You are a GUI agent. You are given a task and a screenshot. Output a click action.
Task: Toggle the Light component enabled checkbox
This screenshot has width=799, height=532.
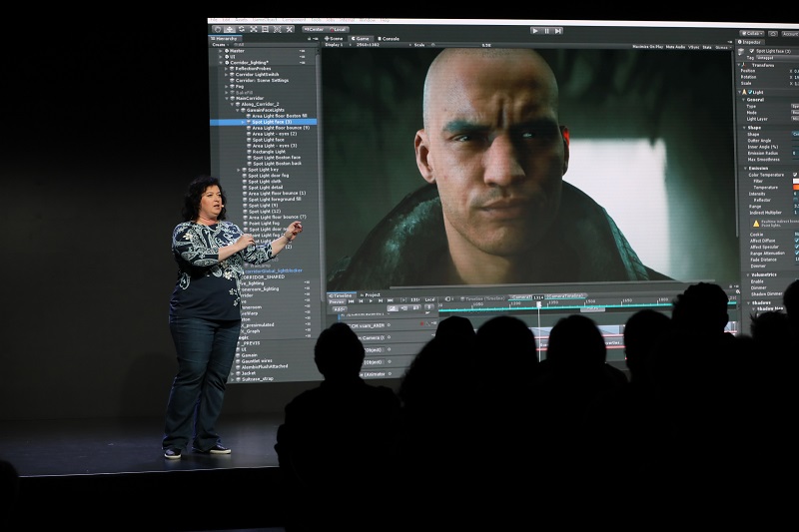[x=750, y=92]
